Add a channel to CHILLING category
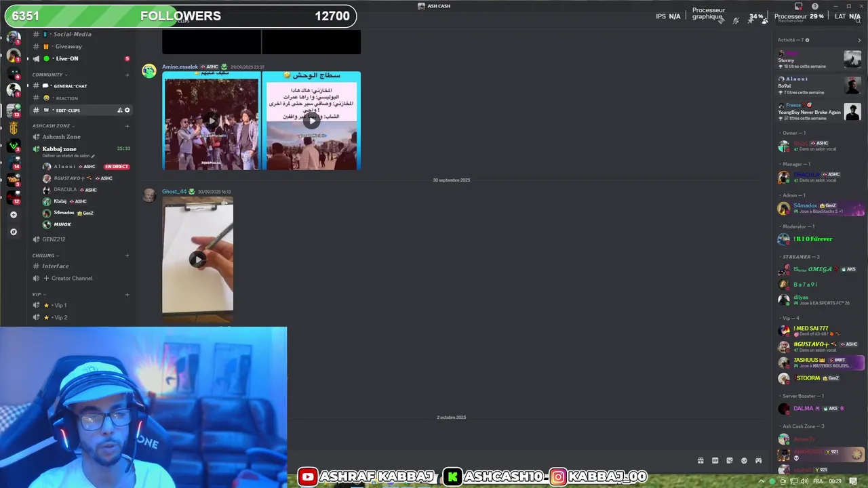Screen dimensions: 868x488 127,256
